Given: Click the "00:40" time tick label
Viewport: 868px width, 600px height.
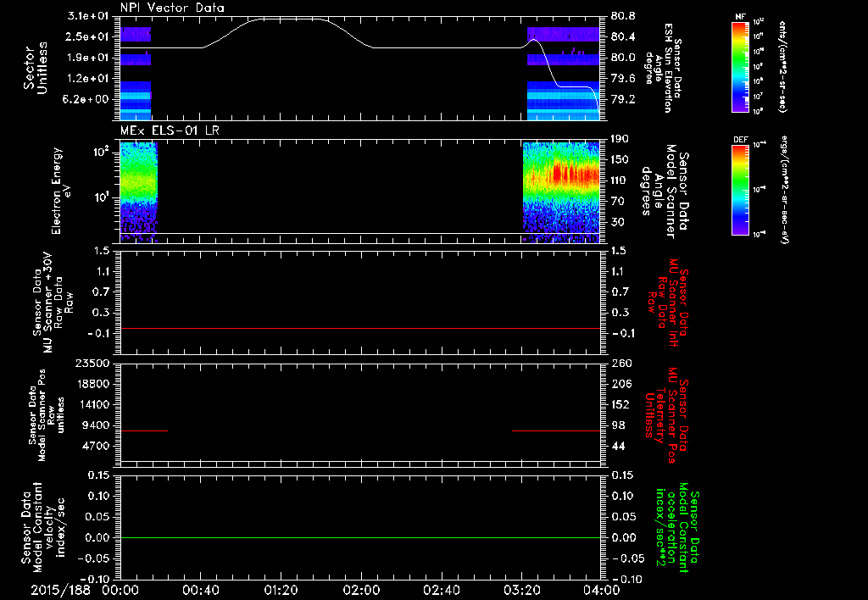Looking at the screenshot, I should [200, 590].
